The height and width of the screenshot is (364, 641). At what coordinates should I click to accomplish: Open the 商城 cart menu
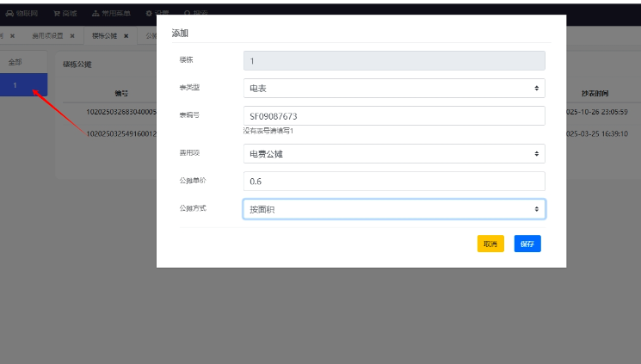pos(65,14)
